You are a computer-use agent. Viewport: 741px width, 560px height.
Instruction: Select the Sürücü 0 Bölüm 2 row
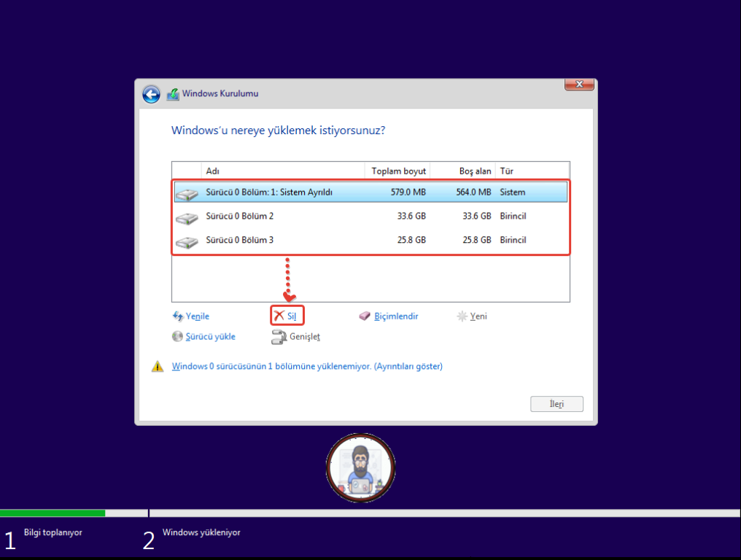point(370,217)
